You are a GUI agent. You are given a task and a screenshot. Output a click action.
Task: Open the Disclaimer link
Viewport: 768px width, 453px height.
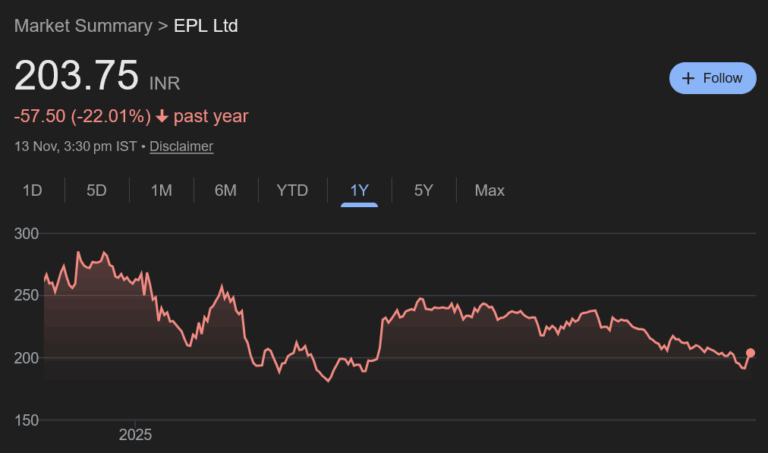181,146
